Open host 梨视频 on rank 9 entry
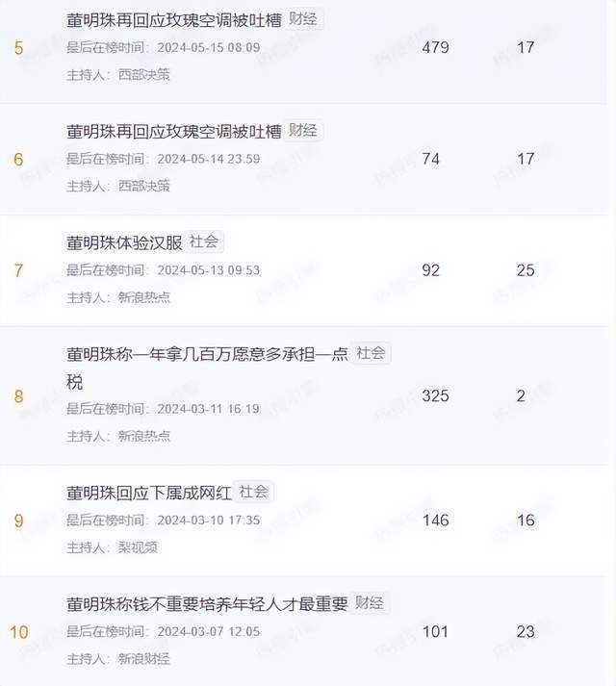 tap(138, 547)
